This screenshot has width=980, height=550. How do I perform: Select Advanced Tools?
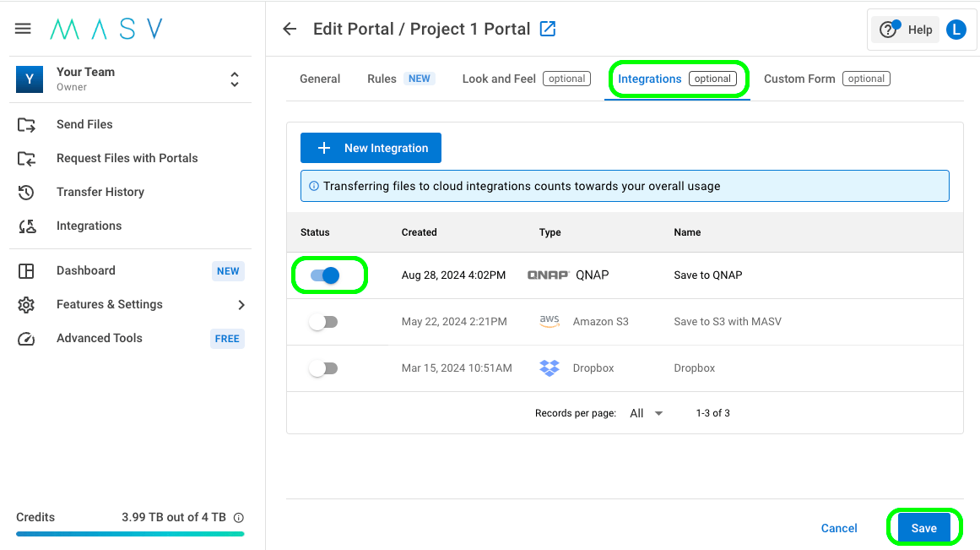pyautogui.click(x=99, y=338)
